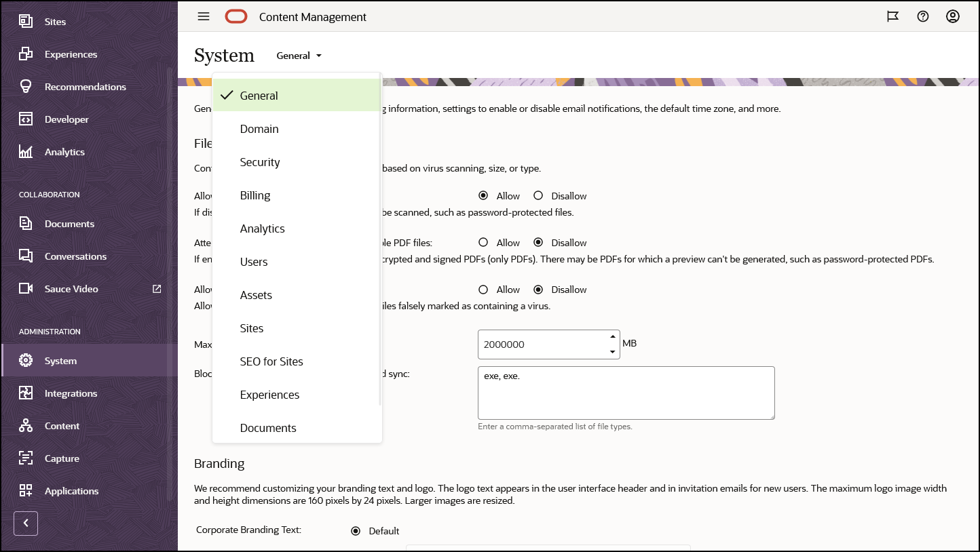Select Disallow for falsely marked virus files
Image resolution: width=980 pixels, height=552 pixels.
click(538, 290)
